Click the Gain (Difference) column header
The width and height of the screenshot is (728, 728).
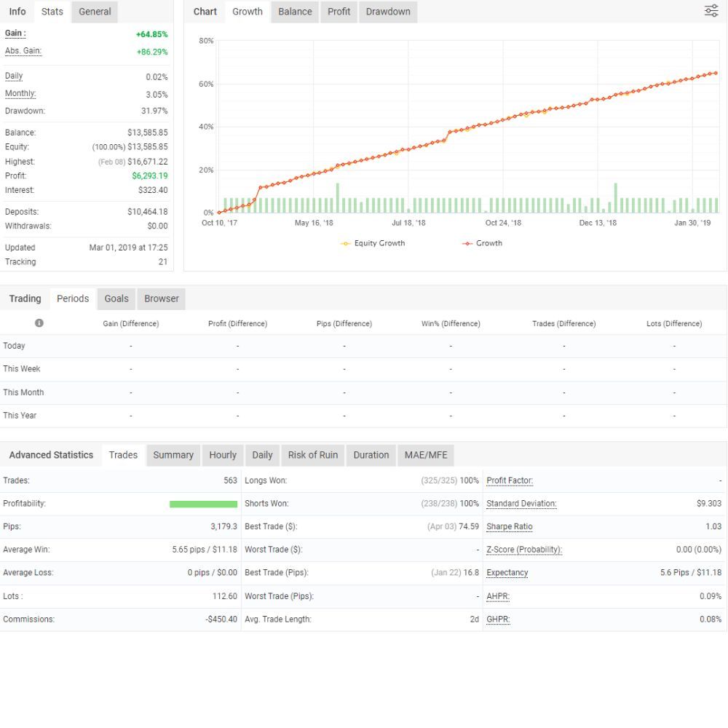pos(131,324)
